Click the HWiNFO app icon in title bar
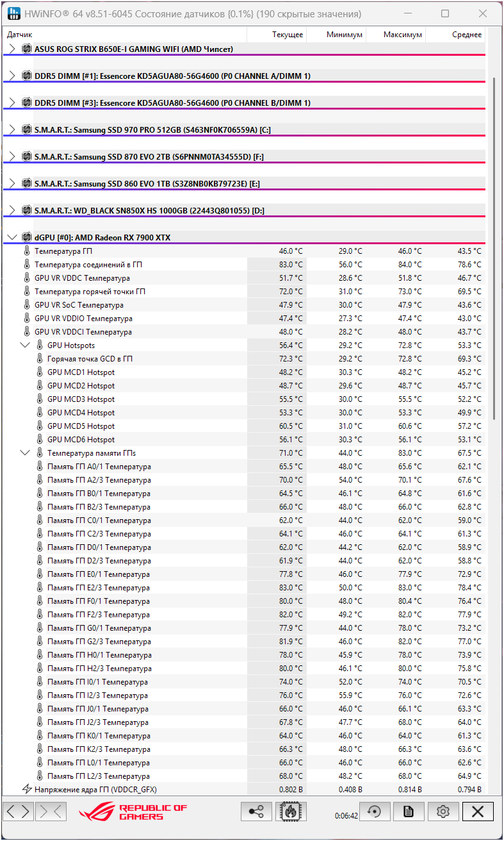This screenshot has width=504, height=841. pos(13,13)
